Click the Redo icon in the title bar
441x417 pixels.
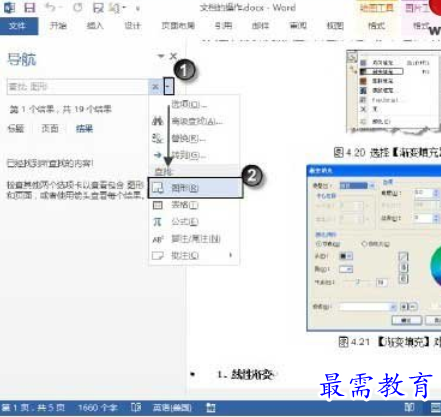click(x=78, y=7)
